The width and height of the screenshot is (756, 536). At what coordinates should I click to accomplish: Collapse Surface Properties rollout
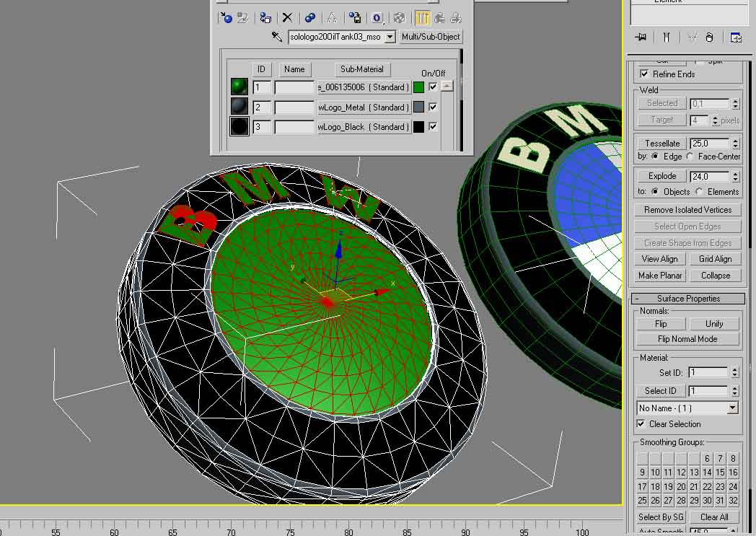(688, 299)
